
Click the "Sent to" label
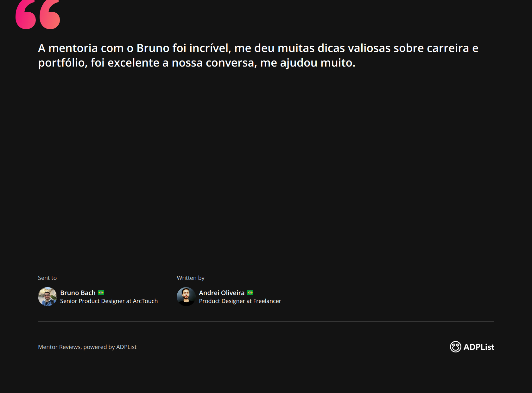(47, 278)
